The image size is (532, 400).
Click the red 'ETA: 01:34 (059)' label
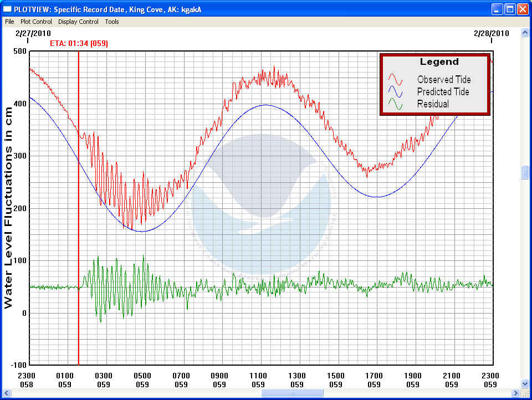(x=79, y=43)
